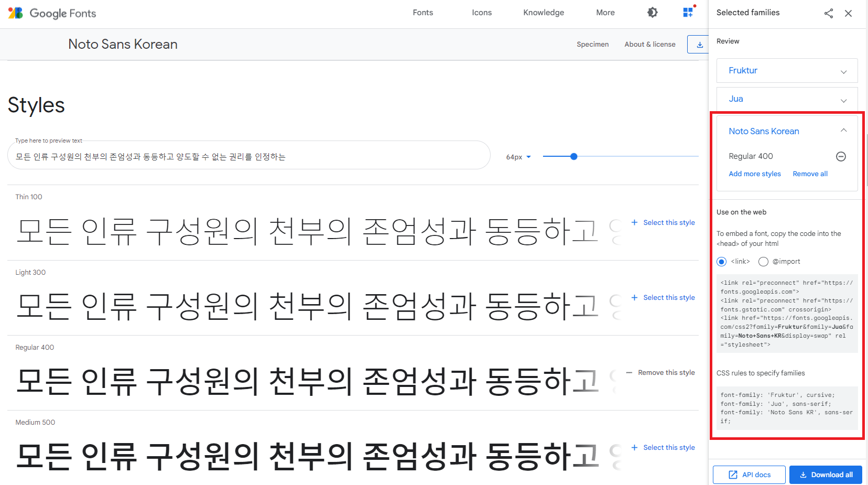
Task: Click the 'Noto Sans Korean' page title
Action: tap(123, 45)
